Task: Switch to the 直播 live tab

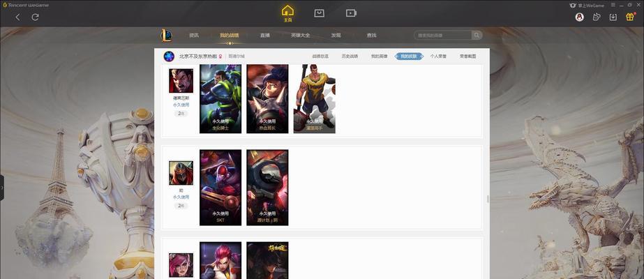Action: [x=265, y=36]
